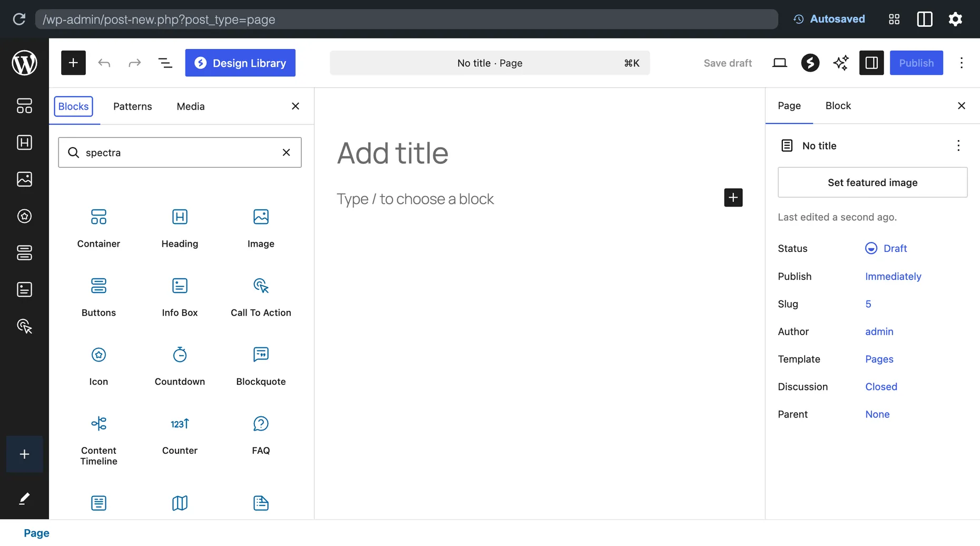This screenshot has height=546, width=980.
Task: Click left sidebar Info Box icon
Action: pyautogui.click(x=24, y=289)
